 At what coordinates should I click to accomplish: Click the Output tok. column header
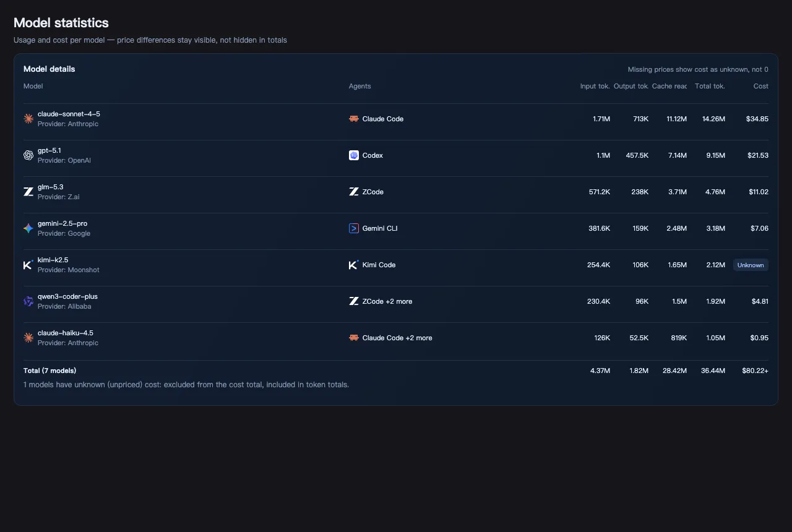pyautogui.click(x=631, y=86)
